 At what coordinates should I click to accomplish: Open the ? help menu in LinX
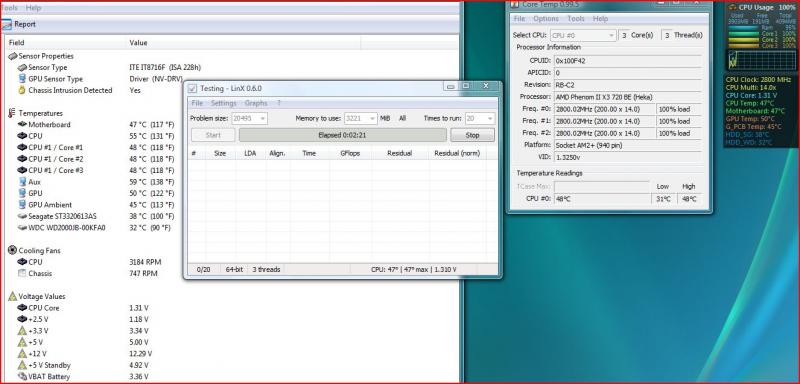pos(279,103)
